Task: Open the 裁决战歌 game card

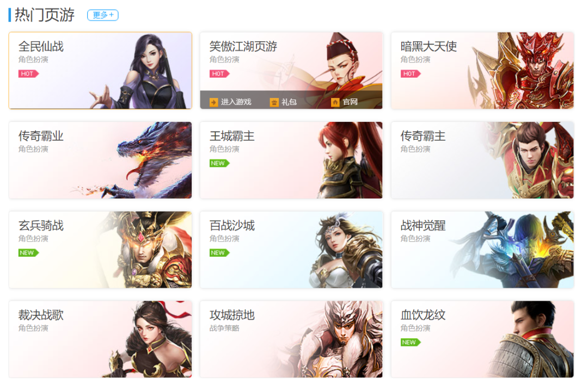Action: [100, 339]
